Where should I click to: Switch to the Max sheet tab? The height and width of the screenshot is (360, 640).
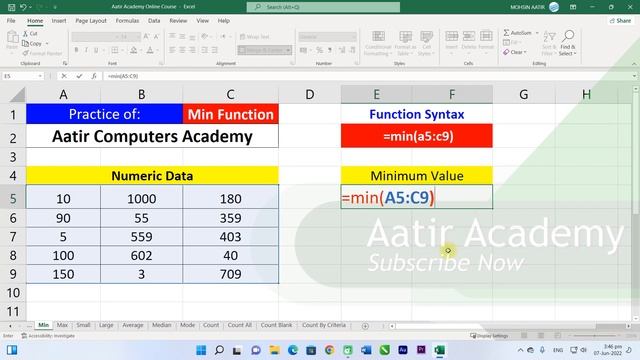tap(62, 325)
